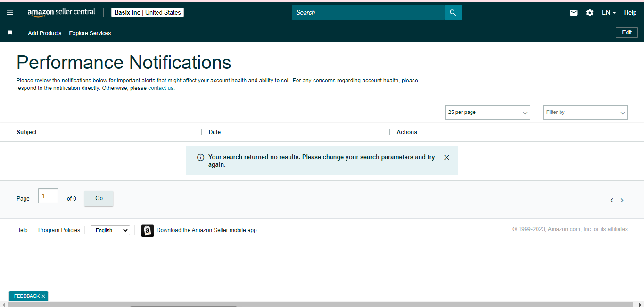The height and width of the screenshot is (307, 644).
Task: Click the Actions column header
Action: (407, 132)
